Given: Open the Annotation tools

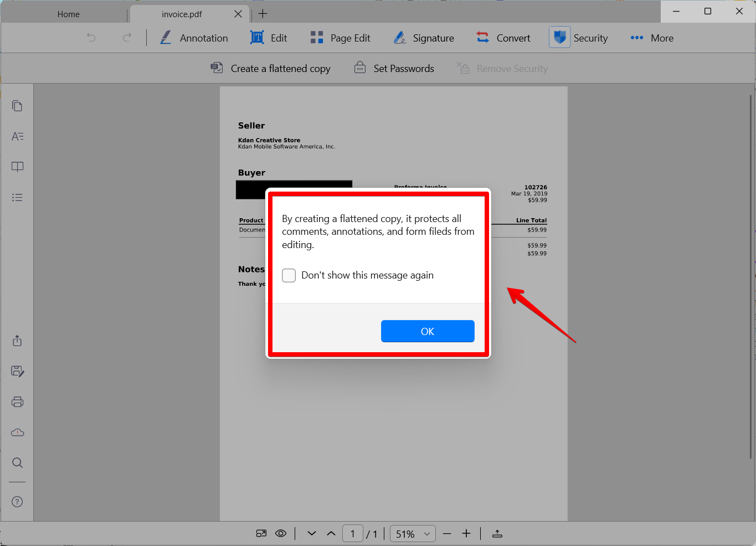Looking at the screenshot, I should tap(194, 38).
